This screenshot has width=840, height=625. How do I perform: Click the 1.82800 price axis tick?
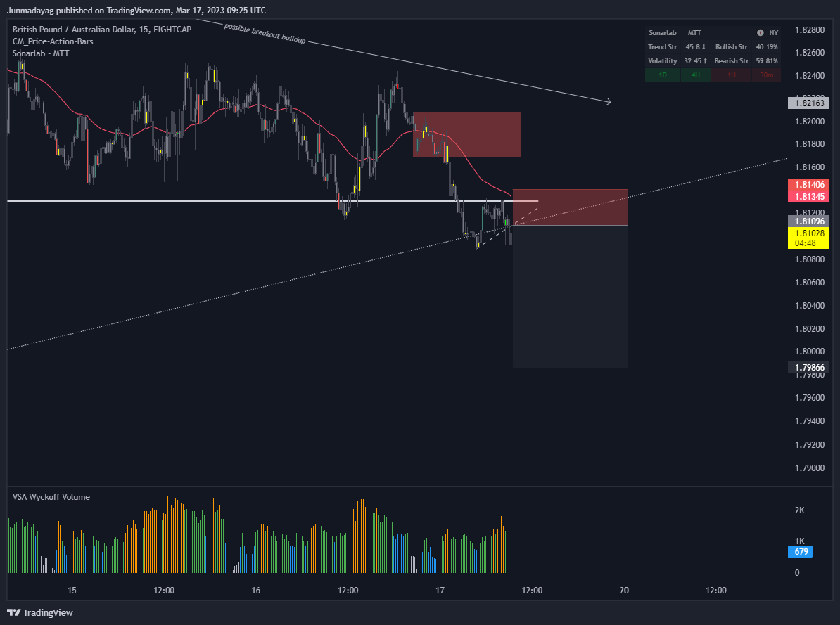click(810, 30)
